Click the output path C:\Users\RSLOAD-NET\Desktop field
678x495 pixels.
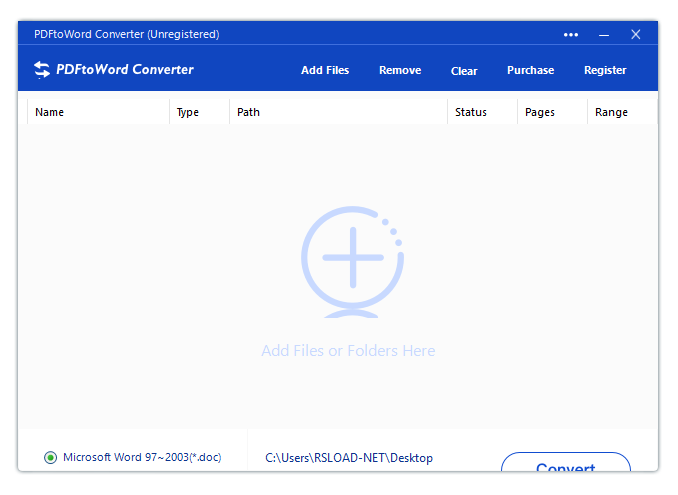pyautogui.click(x=349, y=458)
